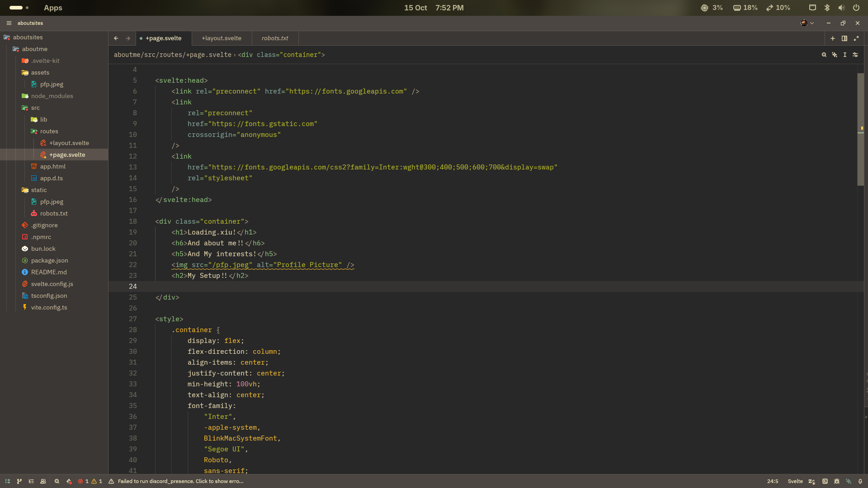868x488 pixels.
Task: Open the debugger panel via bug icon
Action: [837, 481]
